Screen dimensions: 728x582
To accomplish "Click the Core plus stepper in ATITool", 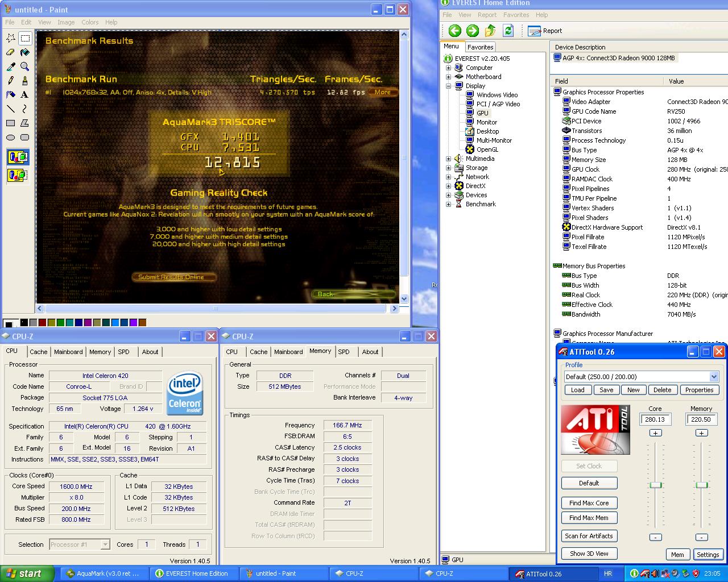I will (x=655, y=433).
